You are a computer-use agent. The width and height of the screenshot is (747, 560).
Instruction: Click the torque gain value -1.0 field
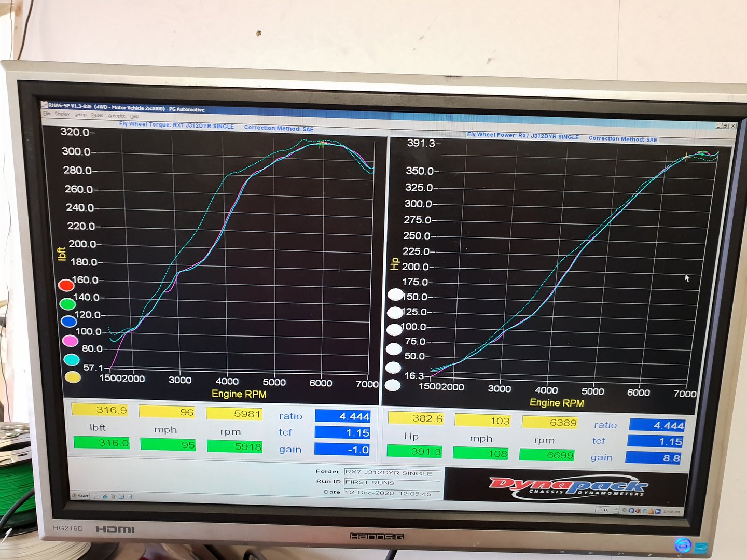pos(342,449)
